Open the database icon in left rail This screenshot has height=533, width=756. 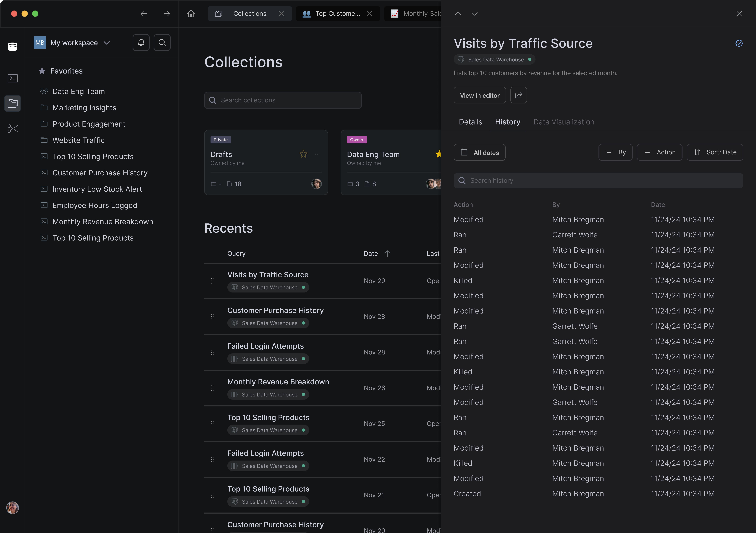(x=12, y=46)
